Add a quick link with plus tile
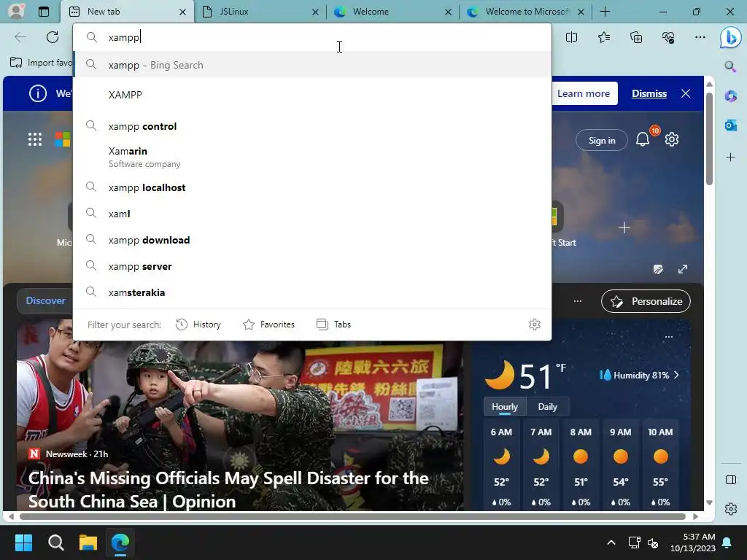Image resolution: width=747 pixels, height=560 pixels. click(624, 227)
